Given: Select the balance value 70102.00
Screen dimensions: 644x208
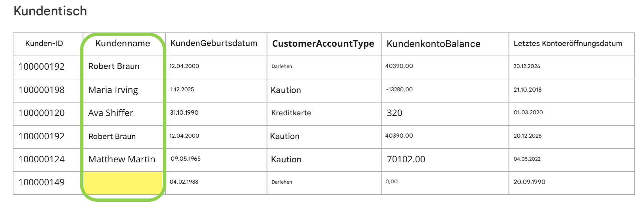Looking at the screenshot, I should [406, 159].
